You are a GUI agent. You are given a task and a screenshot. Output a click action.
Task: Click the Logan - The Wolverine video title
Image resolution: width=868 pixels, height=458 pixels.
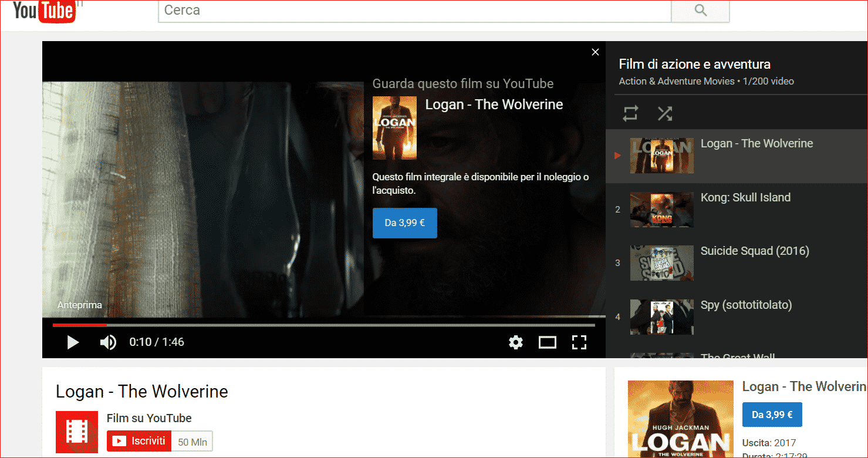tap(142, 392)
